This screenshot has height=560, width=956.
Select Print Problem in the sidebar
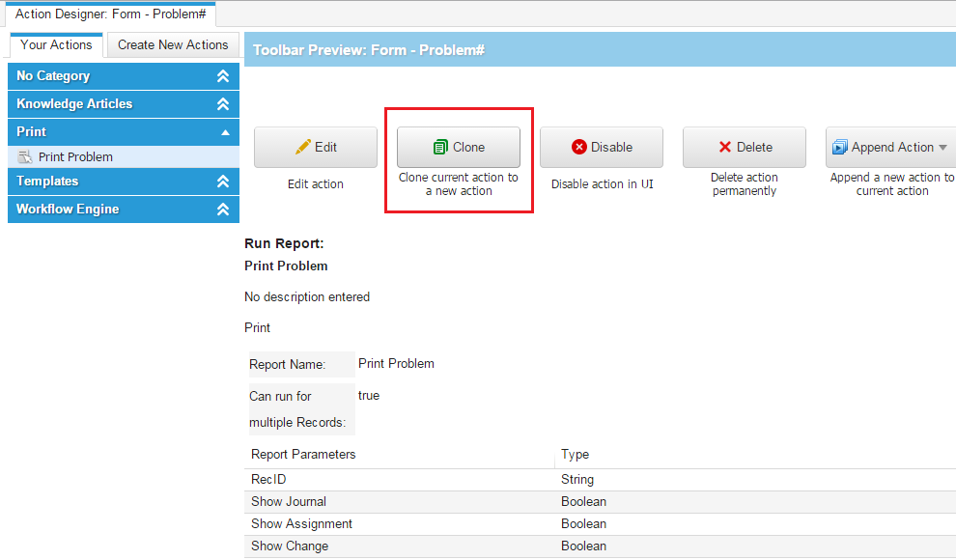(x=75, y=156)
